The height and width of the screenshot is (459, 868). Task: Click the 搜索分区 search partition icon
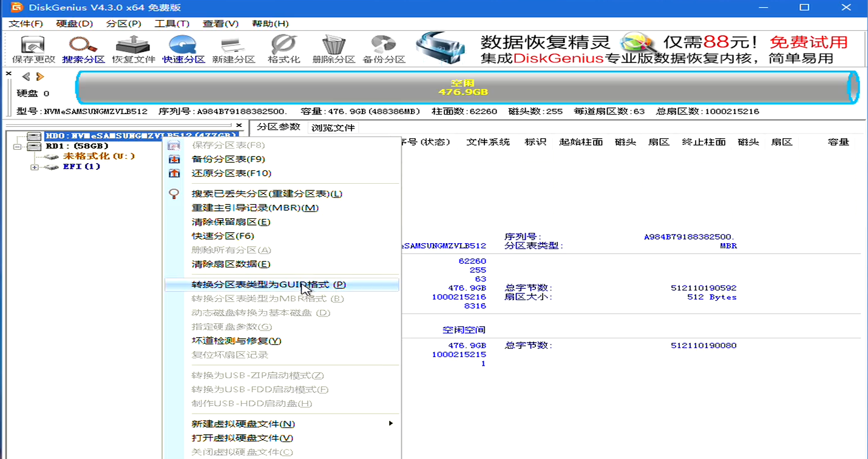[x=83, y=50]
